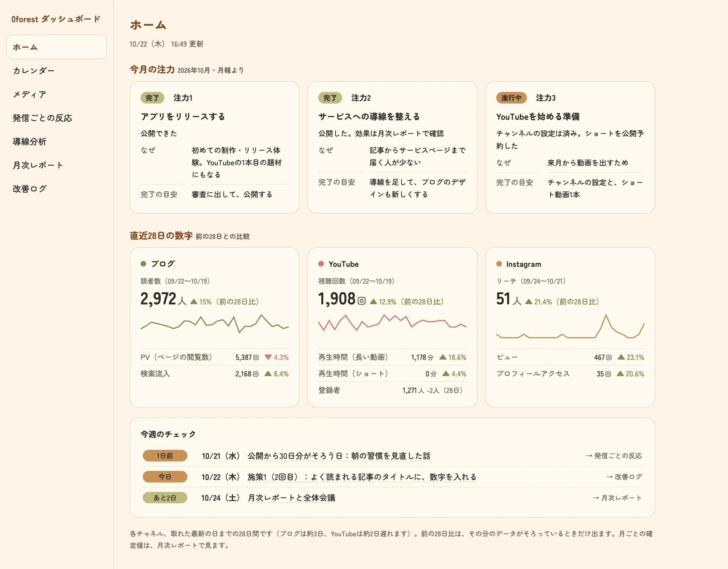Click the プロフィールアクセス row label
Image resolution: width=728 pixels, height=569 pixels.
point(533,374)
